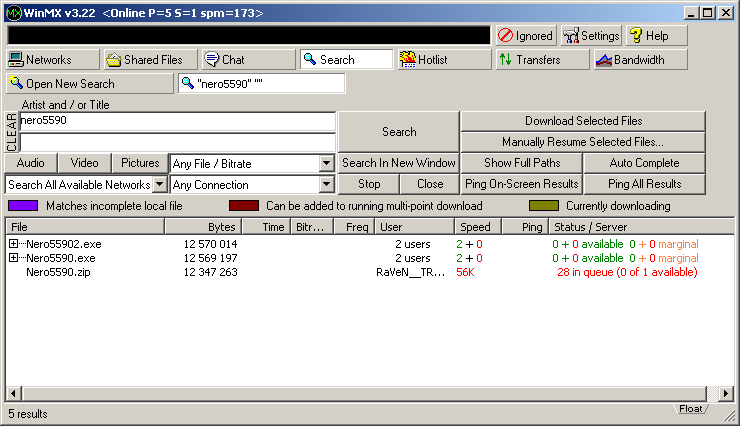Click the WinMX logo icon in title bar
Screen dimensions: 740x426
tap(14, 13)
